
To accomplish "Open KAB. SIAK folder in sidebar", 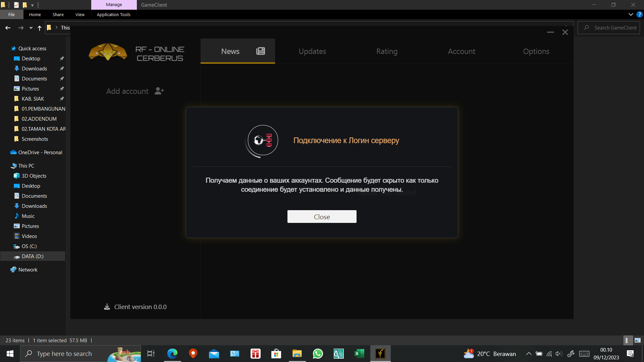I will 33,99.
